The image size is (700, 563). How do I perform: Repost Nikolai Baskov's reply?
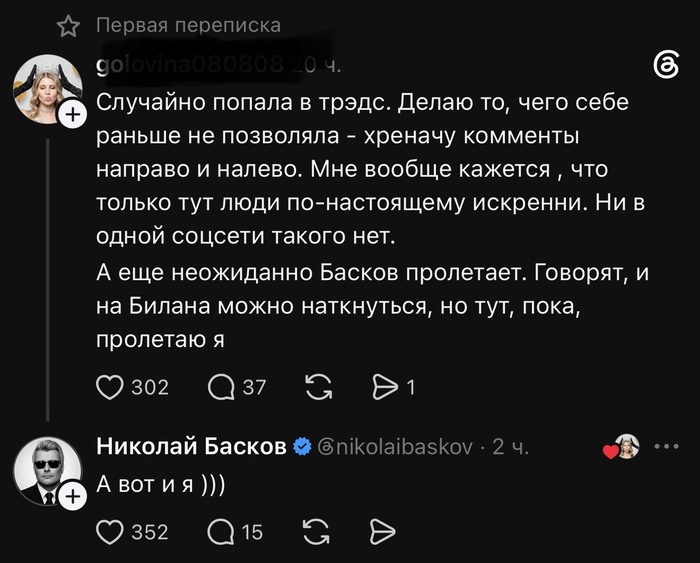316,532
